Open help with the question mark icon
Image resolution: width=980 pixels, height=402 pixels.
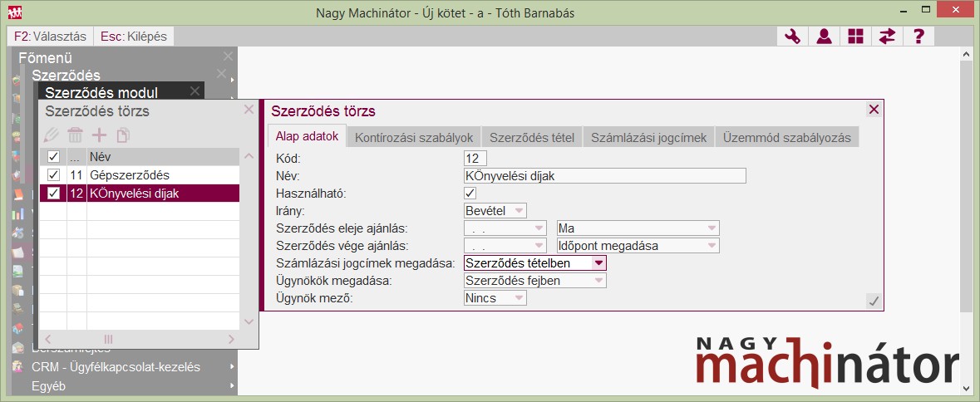click(918, 37)
